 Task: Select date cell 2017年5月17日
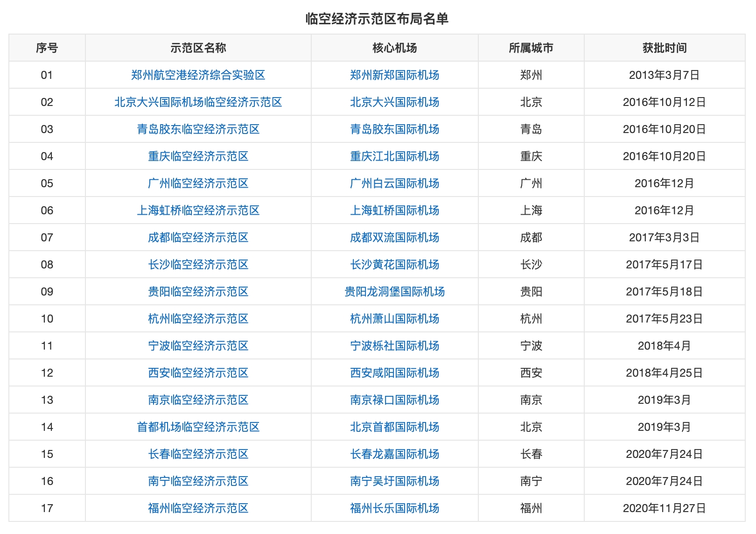(x=665, y=265)
